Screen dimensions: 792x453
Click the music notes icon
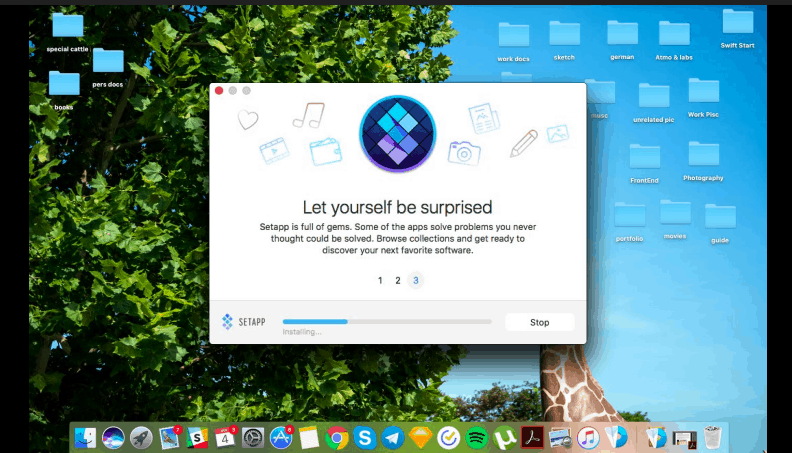308,114
